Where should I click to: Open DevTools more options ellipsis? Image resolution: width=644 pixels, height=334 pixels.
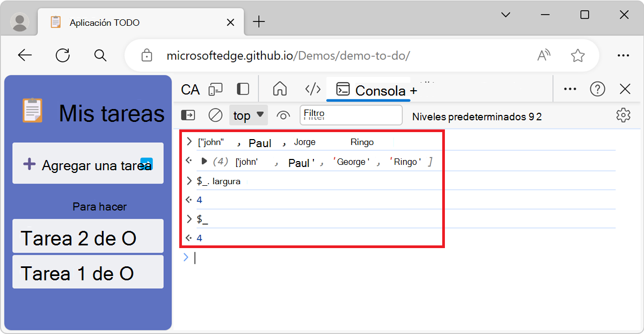[570, 89]
